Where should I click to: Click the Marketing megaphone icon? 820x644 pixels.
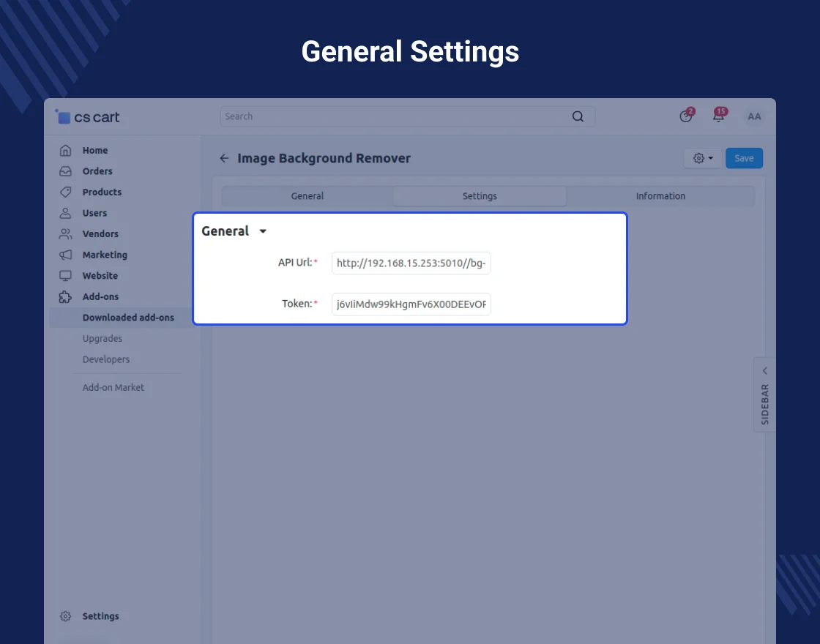66,255
